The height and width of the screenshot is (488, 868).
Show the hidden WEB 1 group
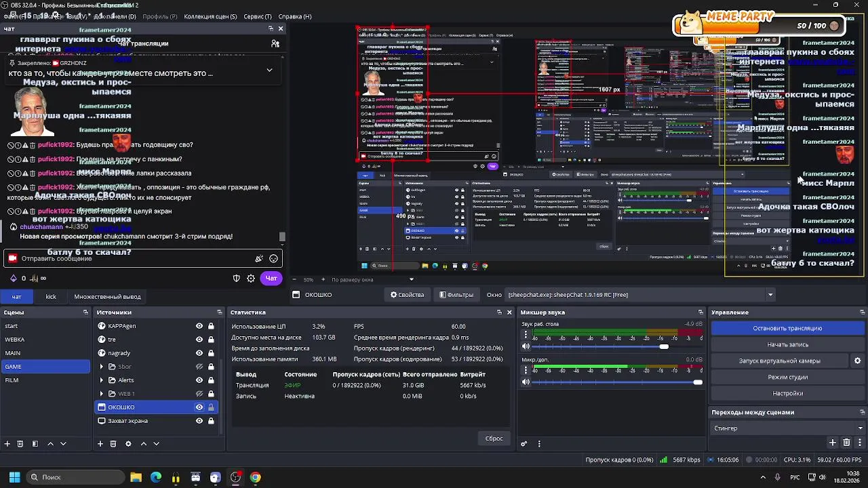pos(199,394)
